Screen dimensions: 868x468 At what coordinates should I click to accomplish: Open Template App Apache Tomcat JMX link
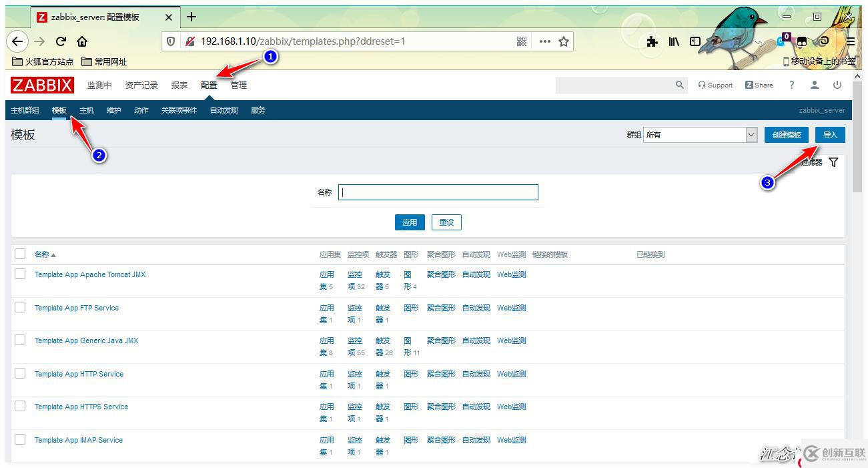[90, 274]
